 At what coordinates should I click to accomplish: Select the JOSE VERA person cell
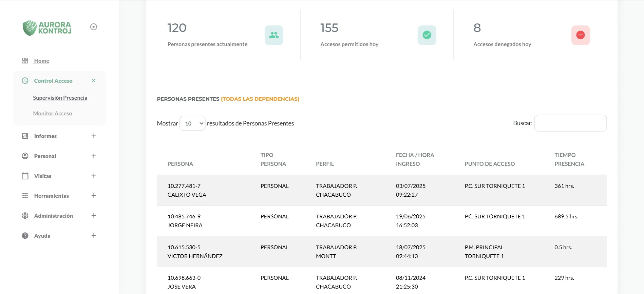[184, 282]
